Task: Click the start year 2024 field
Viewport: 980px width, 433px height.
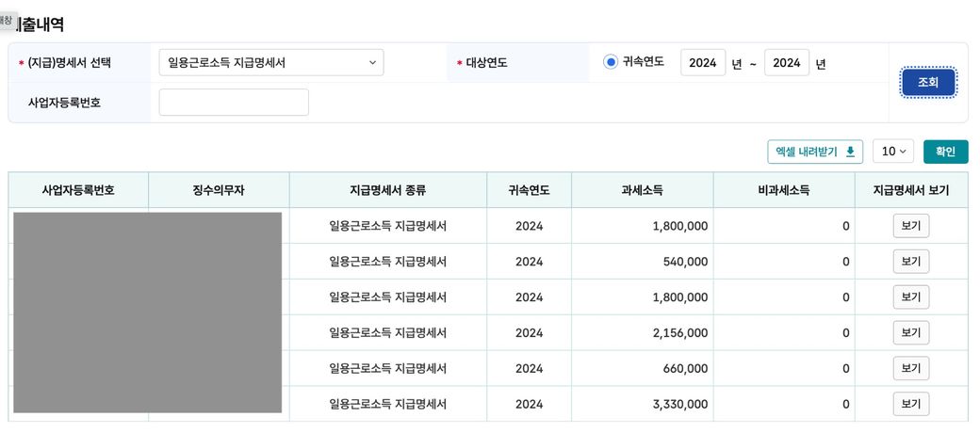Action: click(703, 63)
